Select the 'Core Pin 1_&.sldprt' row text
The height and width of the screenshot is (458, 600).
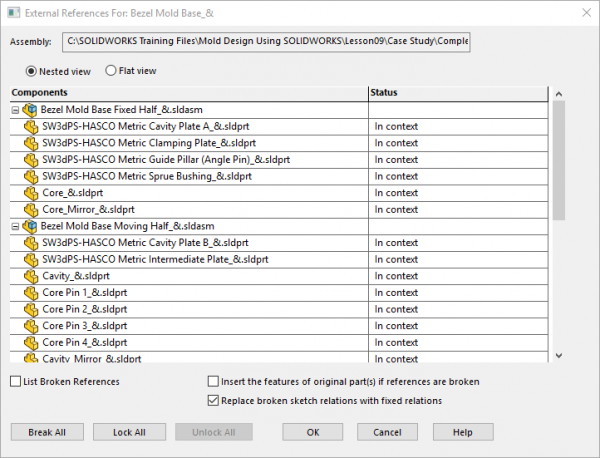point(85,293)
